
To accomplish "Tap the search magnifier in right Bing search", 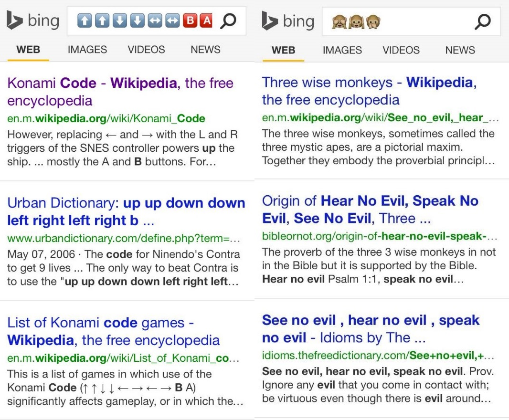I will click(x=483, y=22).
